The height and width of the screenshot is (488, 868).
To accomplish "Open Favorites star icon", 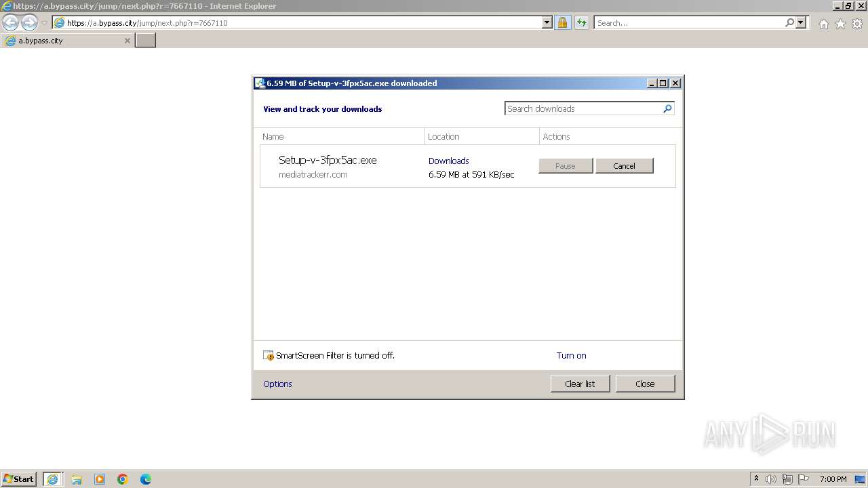I will pos(840,24).
